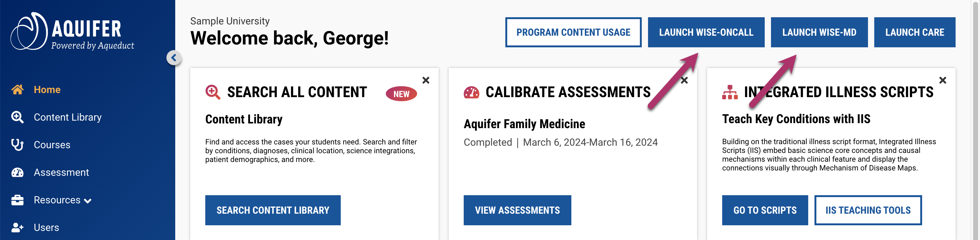Click the Content Library magnifier icon
Screen dimensions: 980x240
18,117
